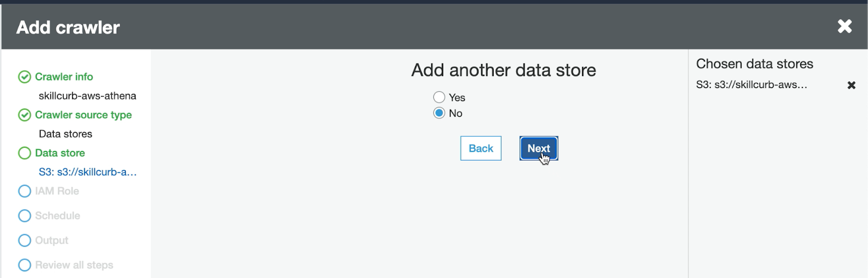Close the Add crawler dialog
868x278 pixels.
click(x=844, y=26)
